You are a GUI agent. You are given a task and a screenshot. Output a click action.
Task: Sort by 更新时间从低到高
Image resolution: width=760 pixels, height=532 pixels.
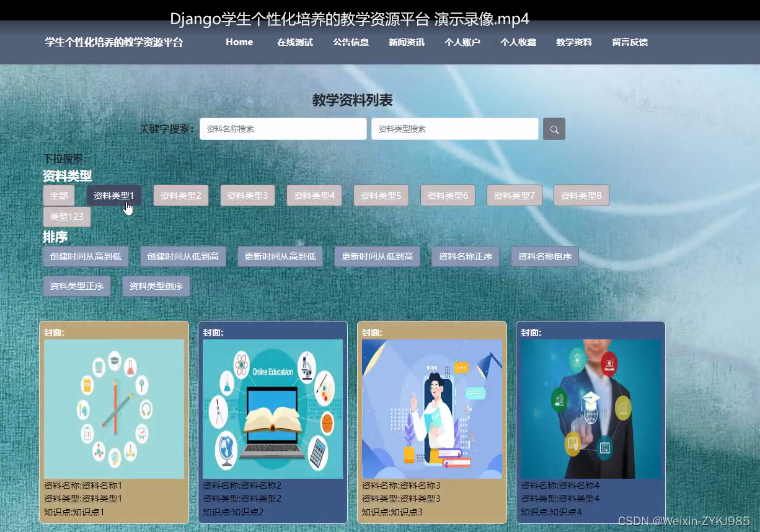click(378, 256)
